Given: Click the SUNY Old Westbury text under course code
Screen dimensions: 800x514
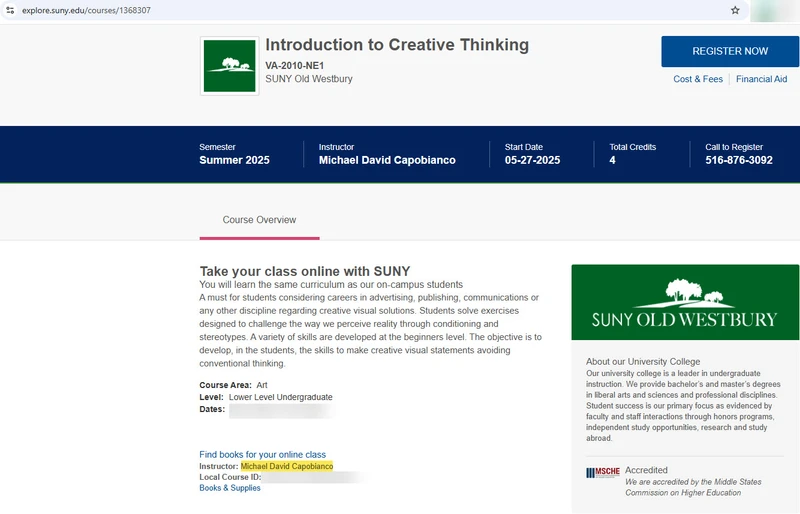Looking at the screenshot, I should tap(309, 79).
